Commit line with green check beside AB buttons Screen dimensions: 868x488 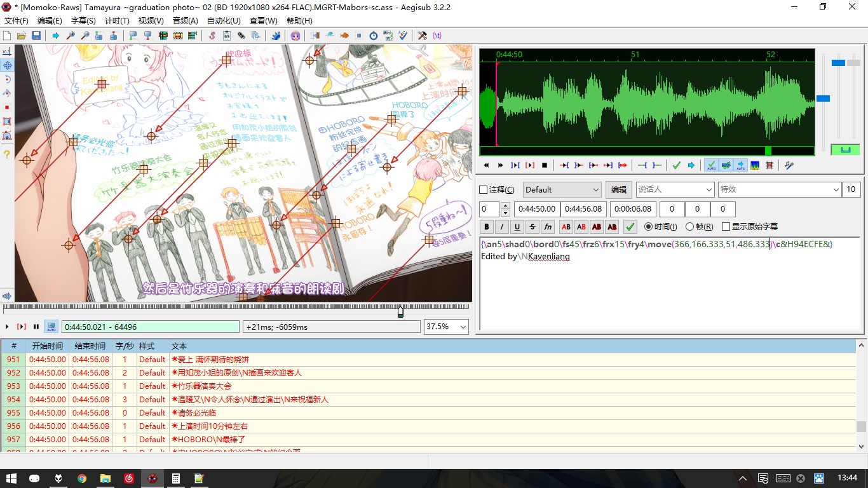click(630, 226)
